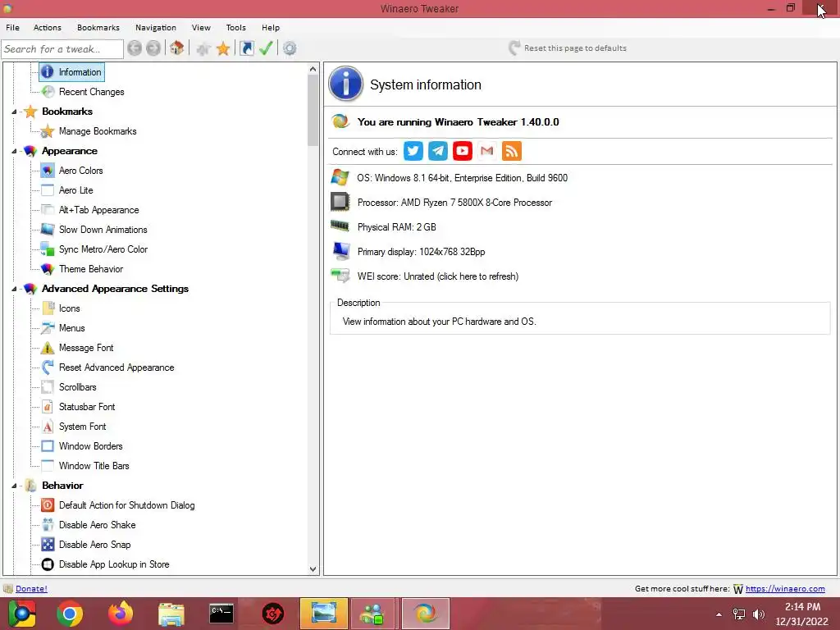The height and width of the screenshot is (630, 840).
Task: Collapse Advanced Appearance Settings section
Action: 14,289
